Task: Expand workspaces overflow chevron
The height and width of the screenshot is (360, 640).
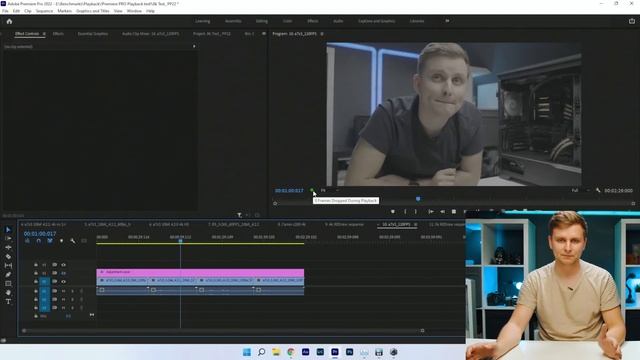Action: point(447,21)
